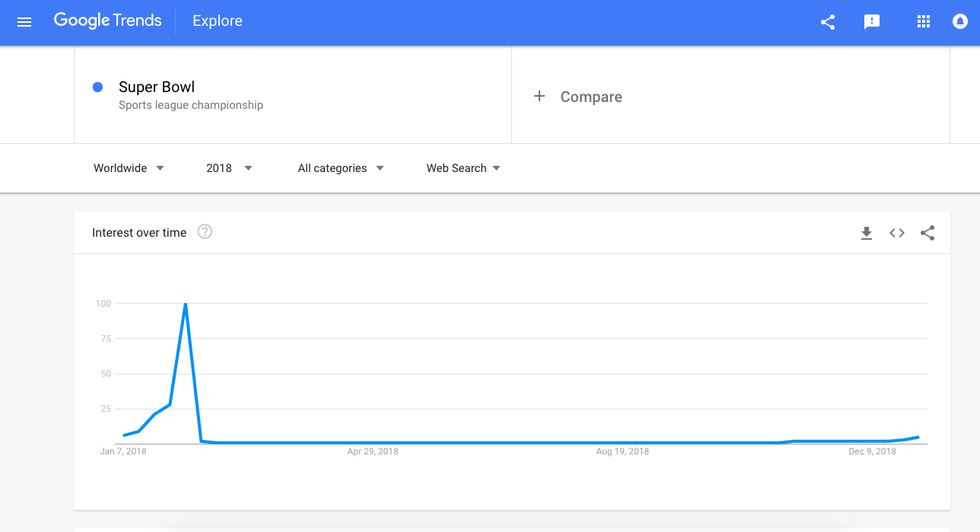This screenshot has height=532, width=980.
Task: Open the Web Search type dropdown
Action: pos(463,167)
